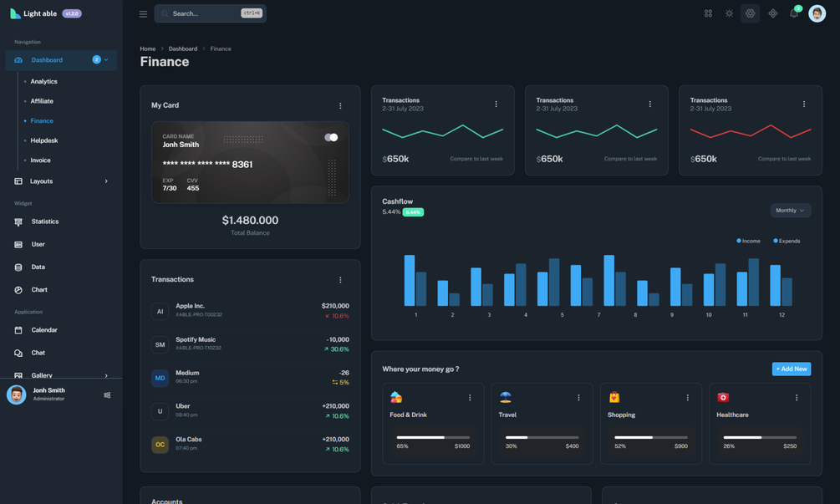Collapse the Dashboard menu chevron

106,60
